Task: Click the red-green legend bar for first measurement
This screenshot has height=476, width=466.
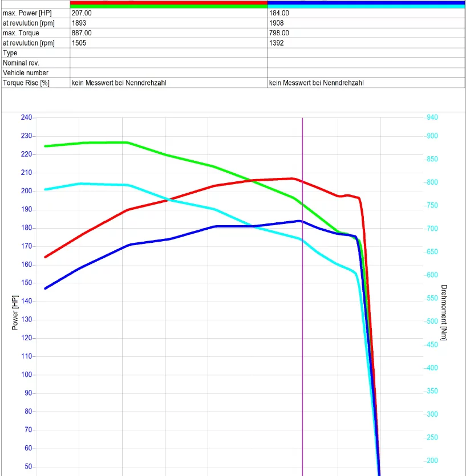Action: pyautogui.click(x=168, y=4)
